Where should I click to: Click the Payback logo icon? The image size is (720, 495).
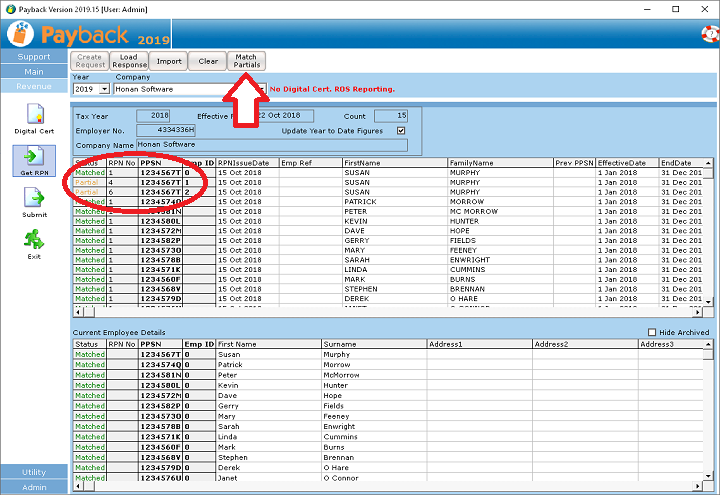tap(20, 35)
